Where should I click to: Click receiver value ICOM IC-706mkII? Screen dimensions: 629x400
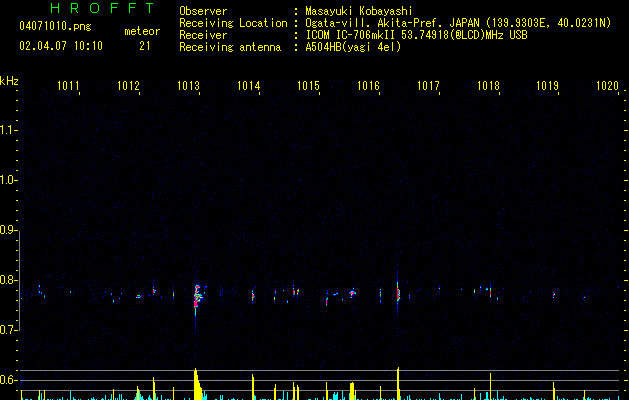click(352, 35)
